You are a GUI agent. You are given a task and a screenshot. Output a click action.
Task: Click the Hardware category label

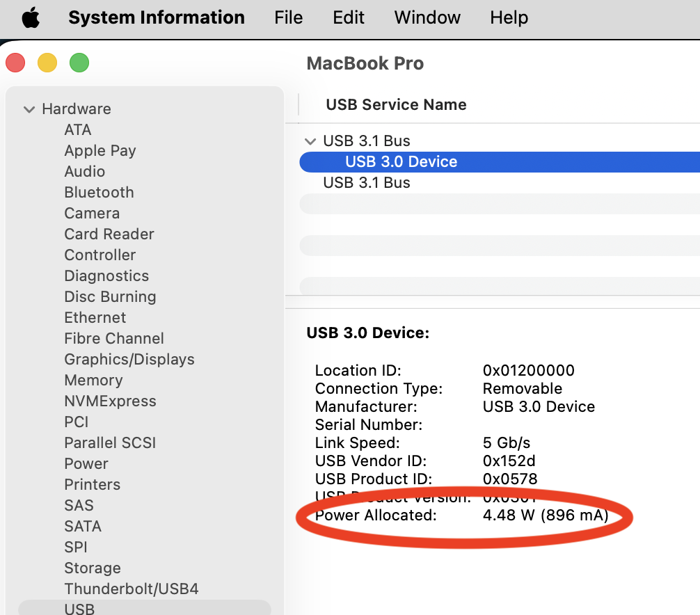coord(77,109)
